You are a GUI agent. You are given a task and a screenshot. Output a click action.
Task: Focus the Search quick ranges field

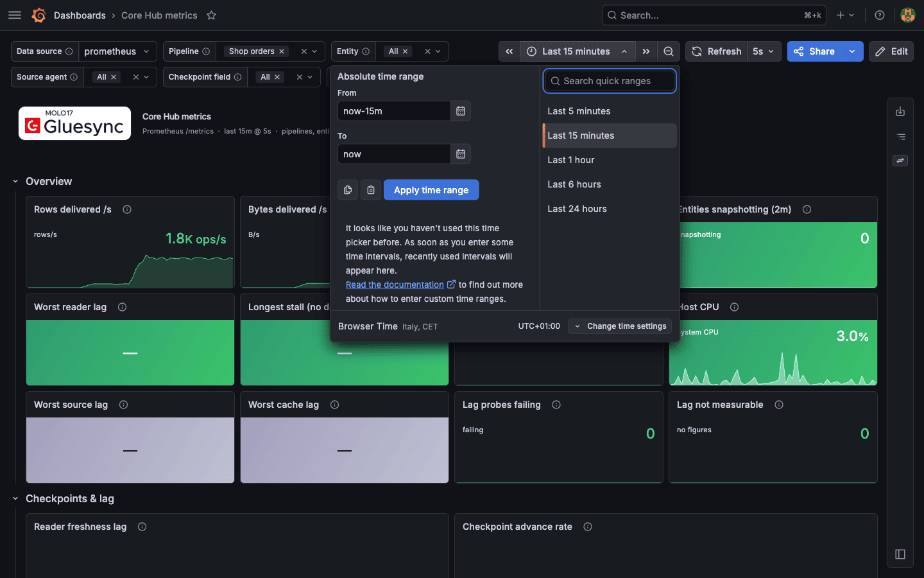tap(610, 81)
